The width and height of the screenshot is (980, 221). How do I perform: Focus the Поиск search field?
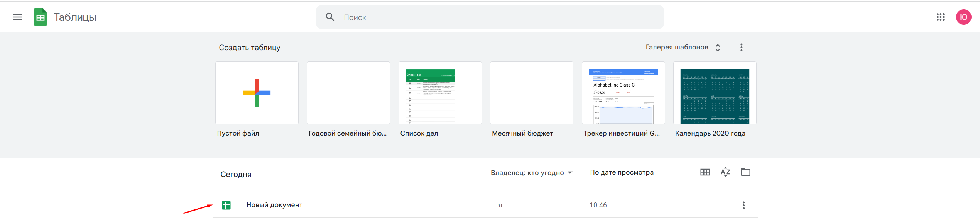pyautogui.click(x=490, y=17)
